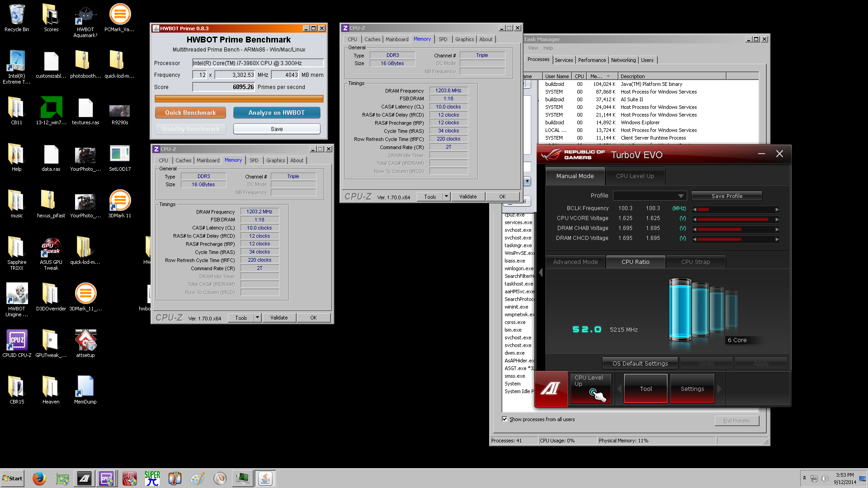Screen dimensions: 868x488
Task: Launch CPUID CPU-Z desktop shortcut
Action: [17, 343]
